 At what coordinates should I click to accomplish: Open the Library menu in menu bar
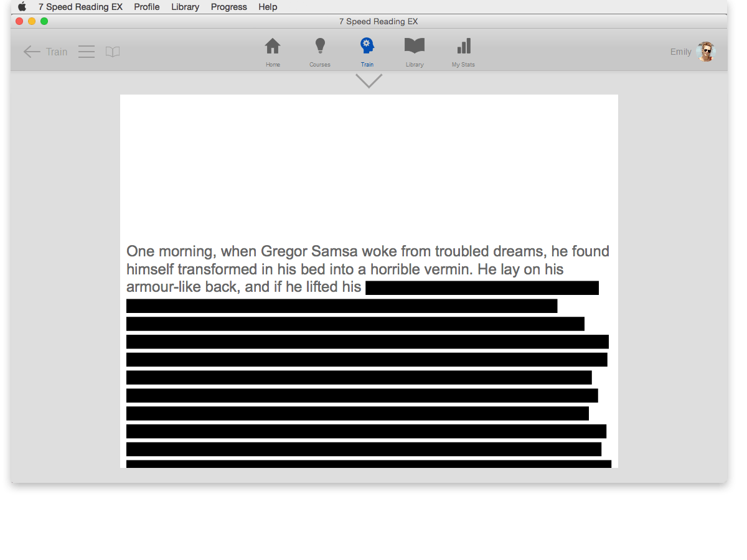pyautogui.click(x=185, y=7)
